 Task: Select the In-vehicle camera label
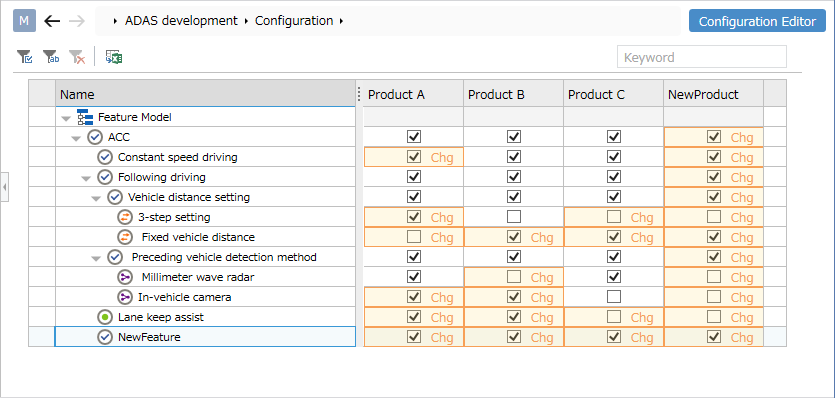pyautogui.click(x=184, y=297)
